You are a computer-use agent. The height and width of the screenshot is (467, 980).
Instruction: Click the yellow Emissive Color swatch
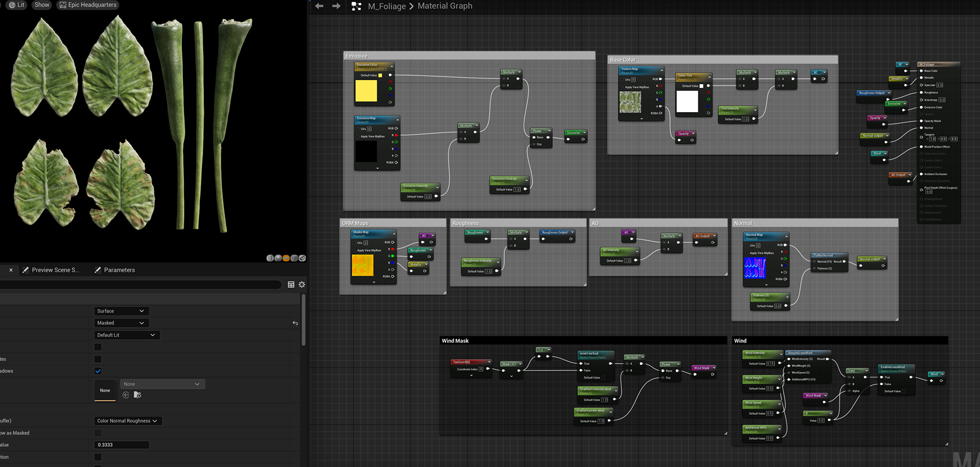(x=366, y=91)
